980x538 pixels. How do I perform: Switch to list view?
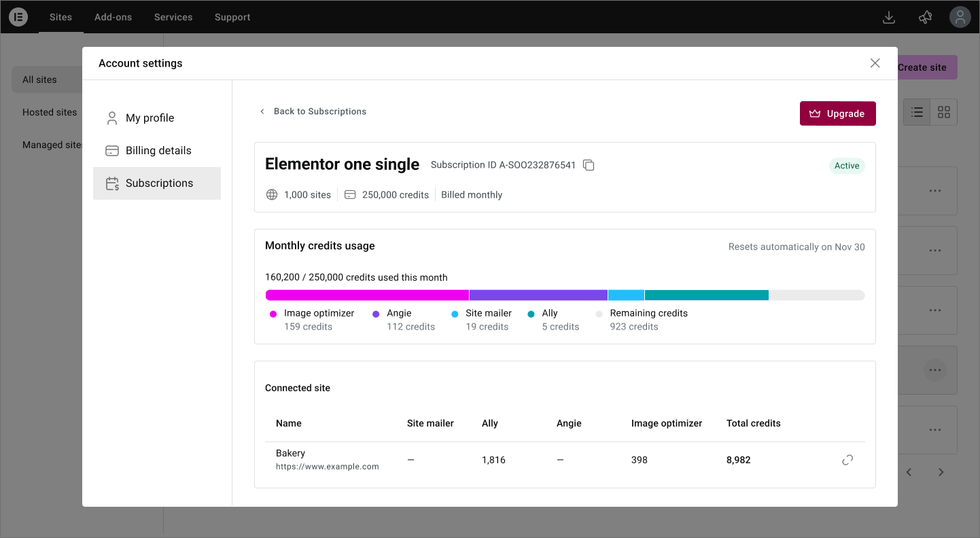tap(917, 112)
